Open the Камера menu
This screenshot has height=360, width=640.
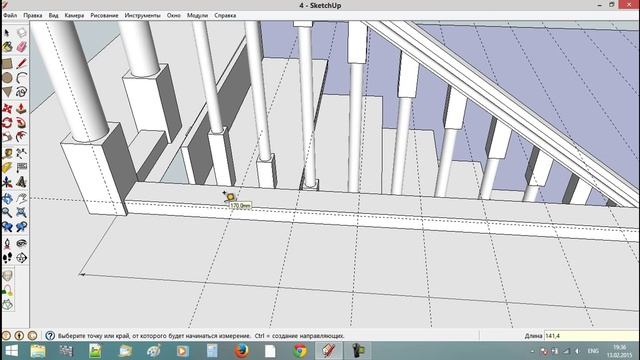tap(74, 16)
